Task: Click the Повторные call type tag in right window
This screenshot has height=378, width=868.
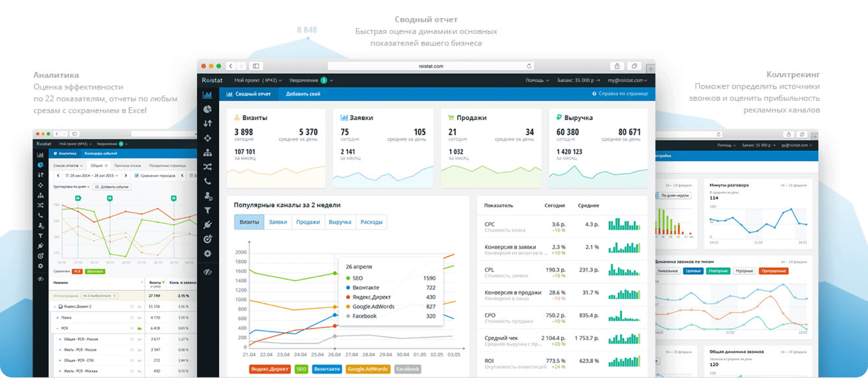Action: 718,271
